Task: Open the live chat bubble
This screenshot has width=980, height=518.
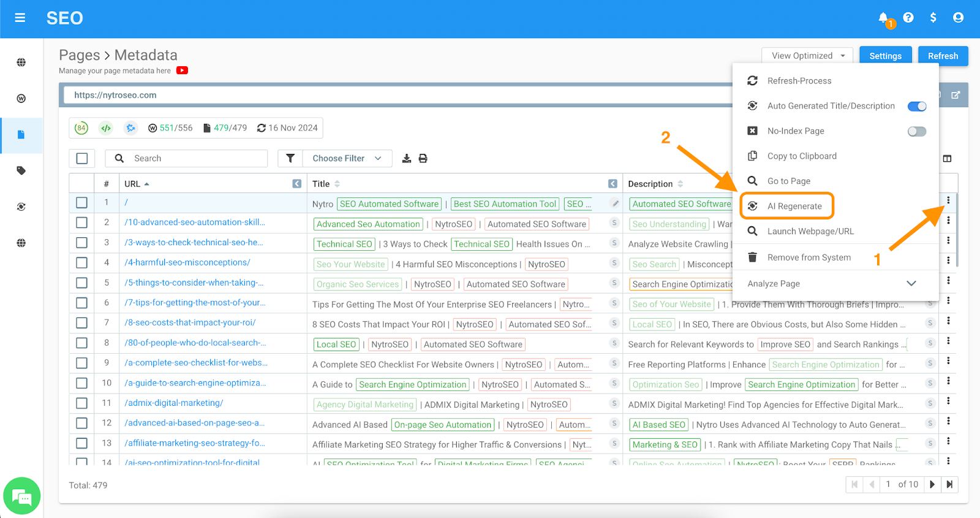Action: [x=22, y=496]
